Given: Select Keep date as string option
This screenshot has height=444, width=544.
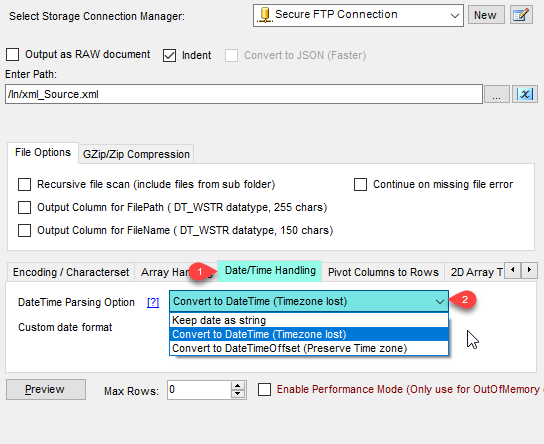Looking at the screenshot, I should click(309, 320).
